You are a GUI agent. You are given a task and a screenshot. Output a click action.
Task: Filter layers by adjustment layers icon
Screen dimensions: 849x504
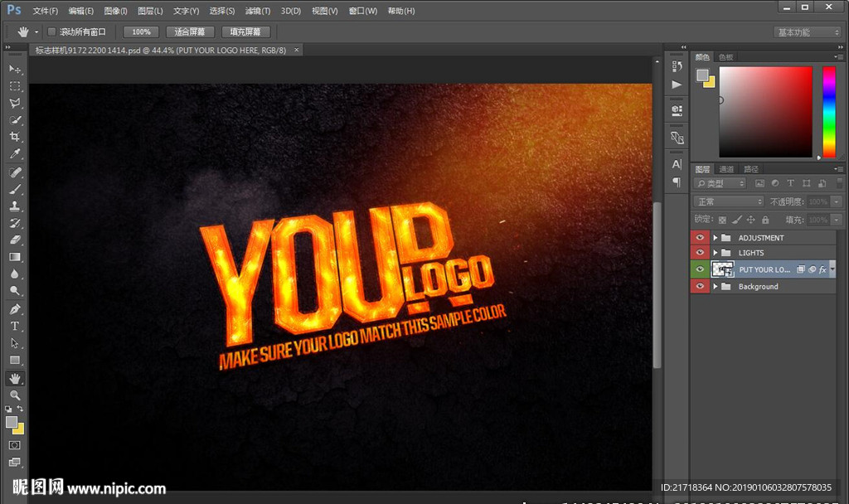click(x=775, y=183)
